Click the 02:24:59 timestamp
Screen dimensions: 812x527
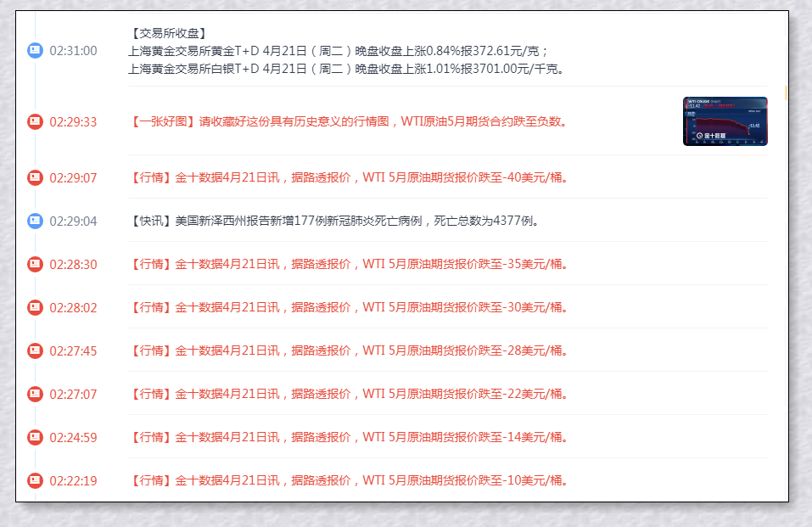pyautogui.click(x=73, y=437)
